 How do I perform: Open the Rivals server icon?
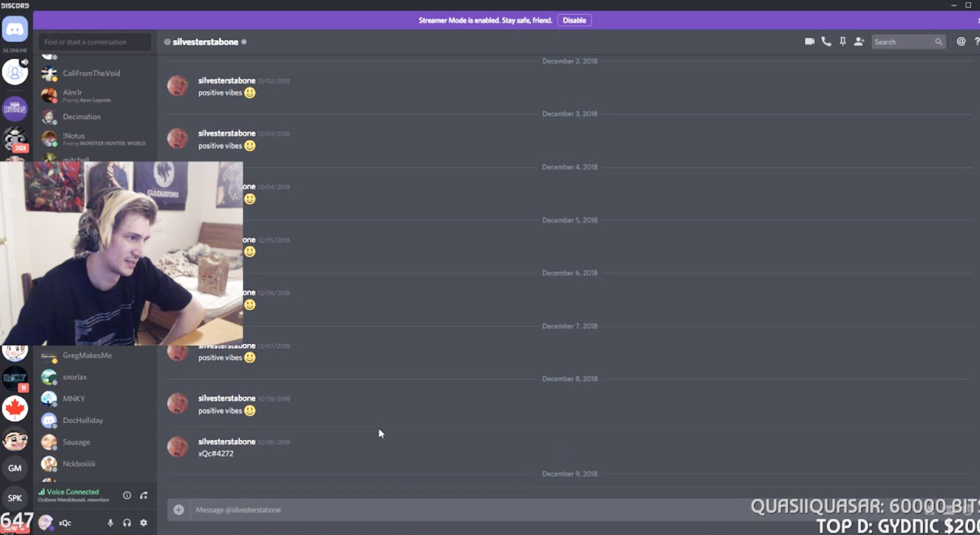coord(15,109)
